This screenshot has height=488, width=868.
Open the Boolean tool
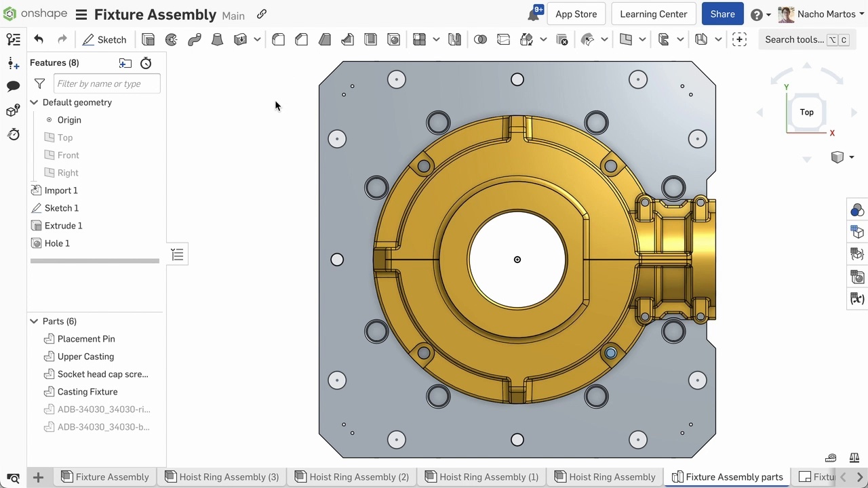480,40
